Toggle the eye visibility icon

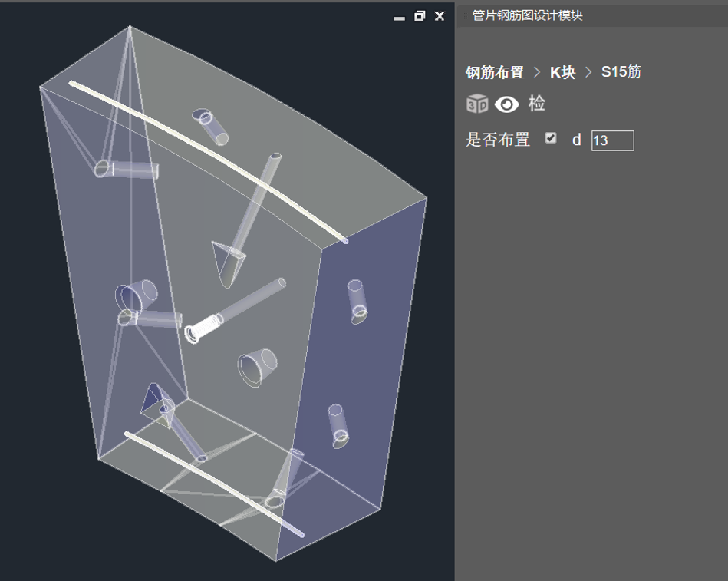pos(506,104)
